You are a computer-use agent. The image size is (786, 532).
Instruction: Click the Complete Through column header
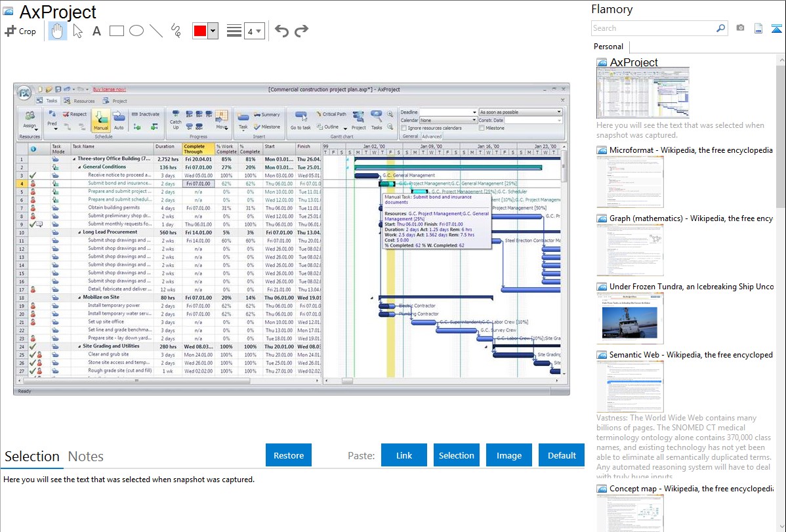199,149
